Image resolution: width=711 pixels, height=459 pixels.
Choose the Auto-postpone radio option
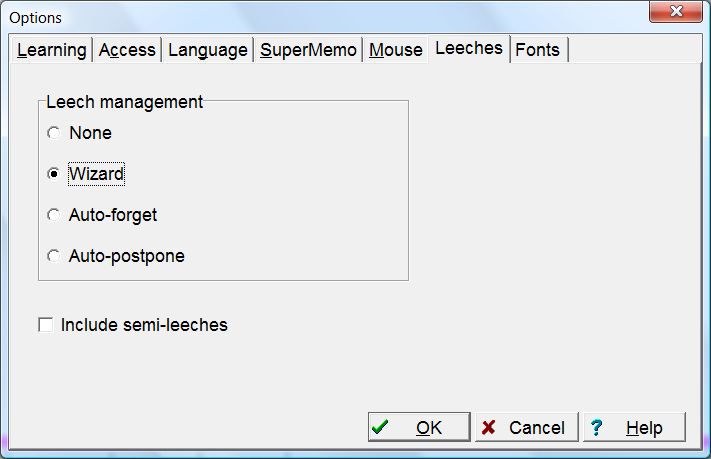(54, 256)
